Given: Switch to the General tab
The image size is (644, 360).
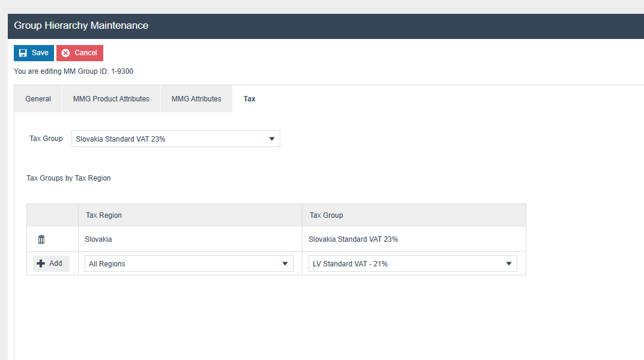Looking at the screenshot, I should pyautogui.click(x=38, y=99).
